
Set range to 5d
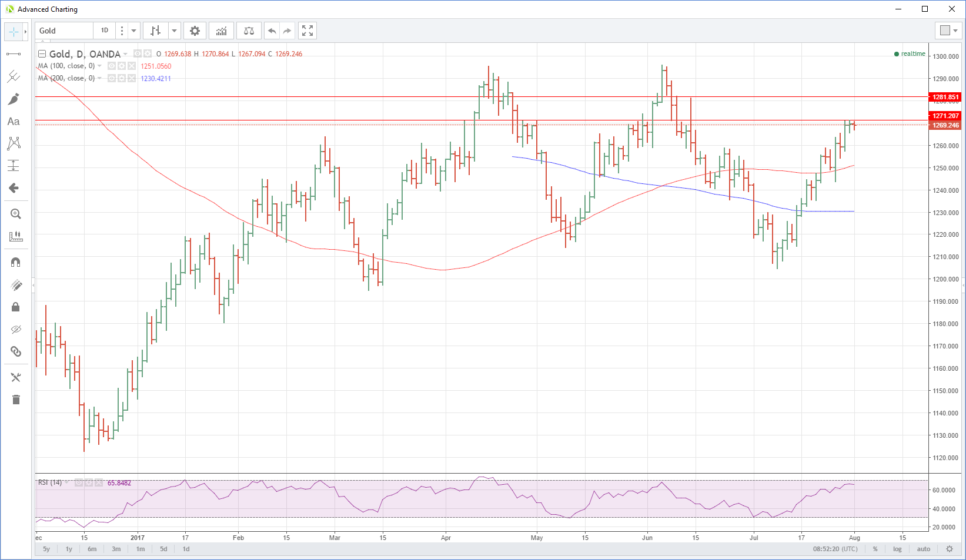coord(163,549)
